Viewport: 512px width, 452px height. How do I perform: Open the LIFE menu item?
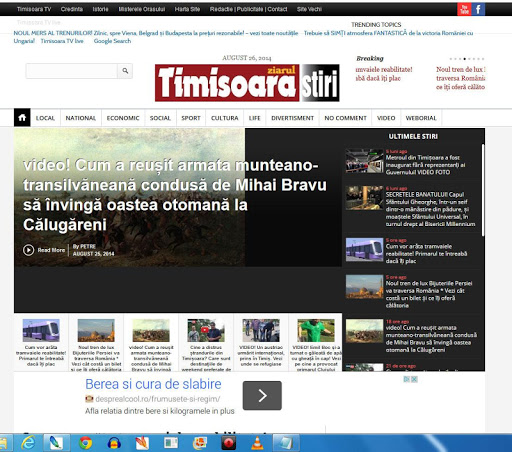click(255, 118)
